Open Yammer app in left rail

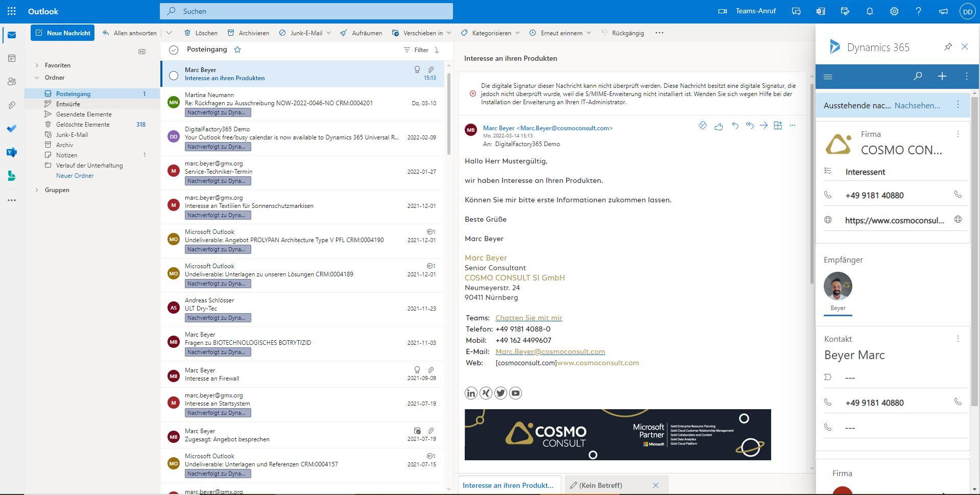click(x=12, y=152)
